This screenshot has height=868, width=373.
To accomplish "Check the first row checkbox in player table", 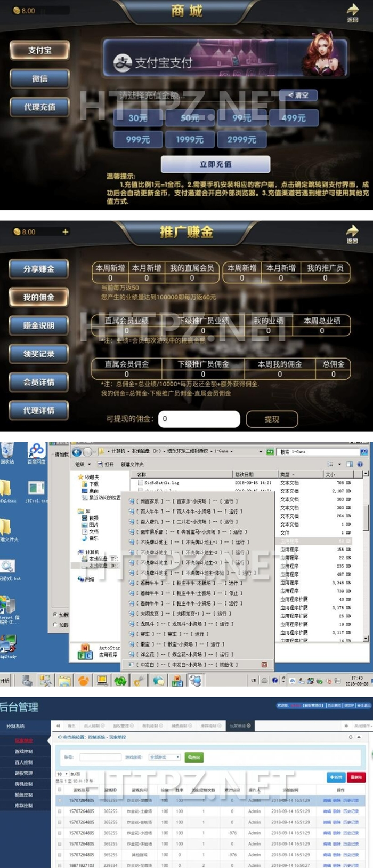I will [x=60, y=800].
